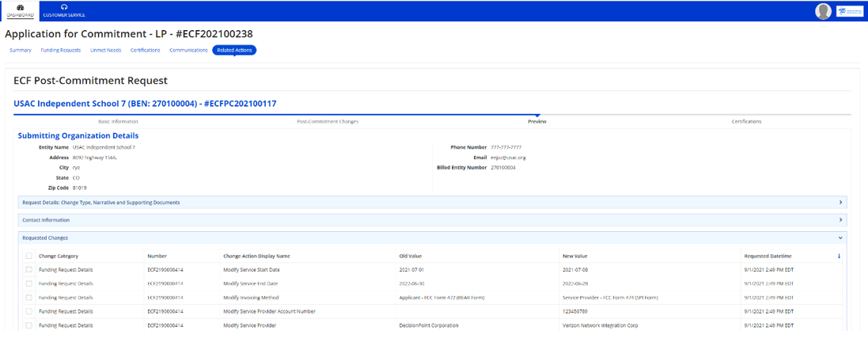
Task: Click the Contact Information section title
Action: (46, 220)
